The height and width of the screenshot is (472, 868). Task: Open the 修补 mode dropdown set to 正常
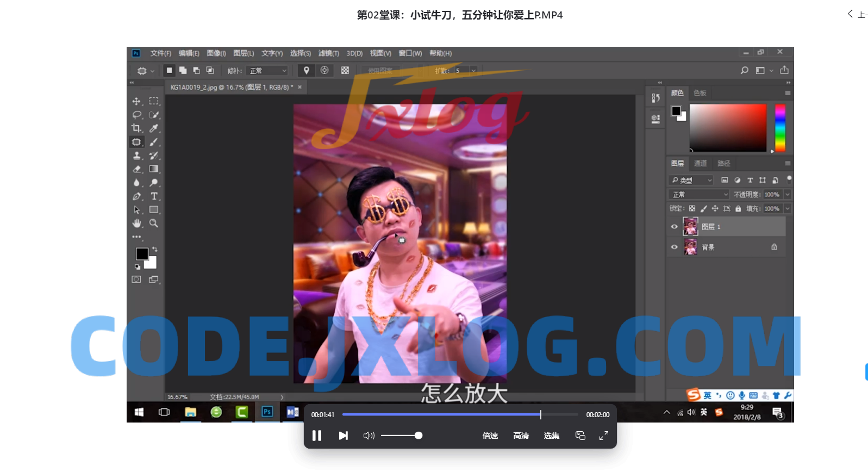(267, 71)
